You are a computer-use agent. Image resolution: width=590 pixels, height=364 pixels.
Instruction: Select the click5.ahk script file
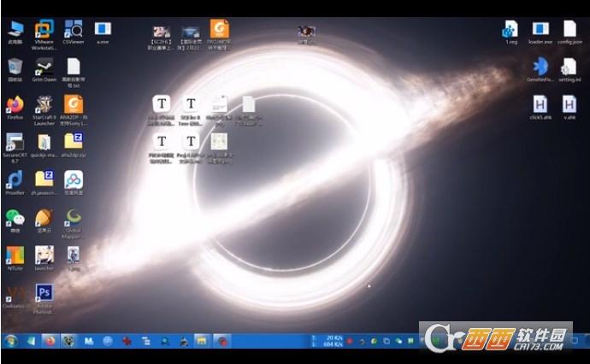pyautogui.click(x=540, y=108)
